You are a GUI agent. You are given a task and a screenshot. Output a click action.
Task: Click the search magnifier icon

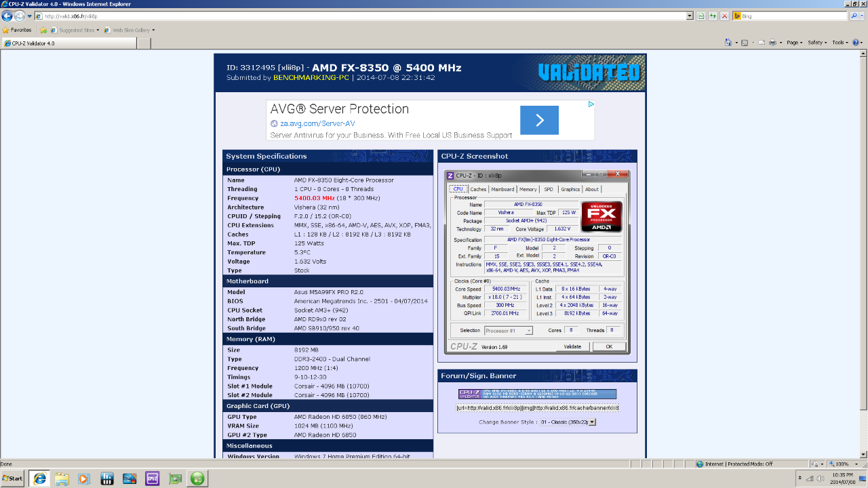click(854, 16)
